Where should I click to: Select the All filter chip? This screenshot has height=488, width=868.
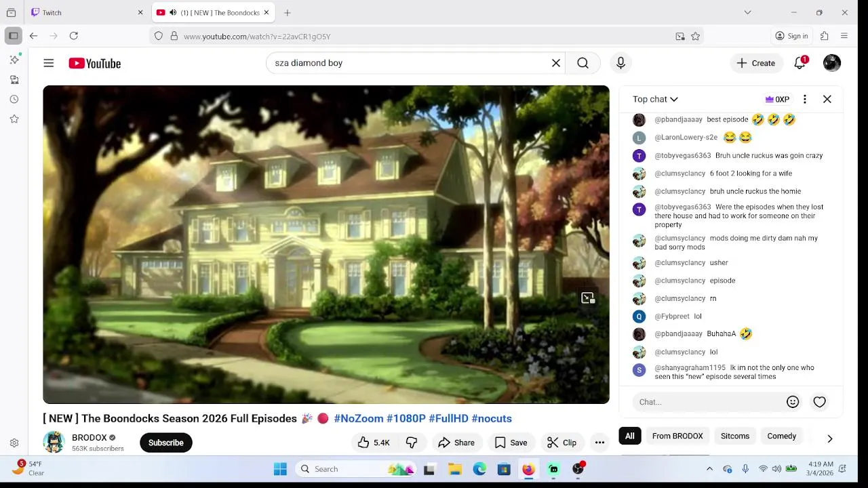click(630, 436)
